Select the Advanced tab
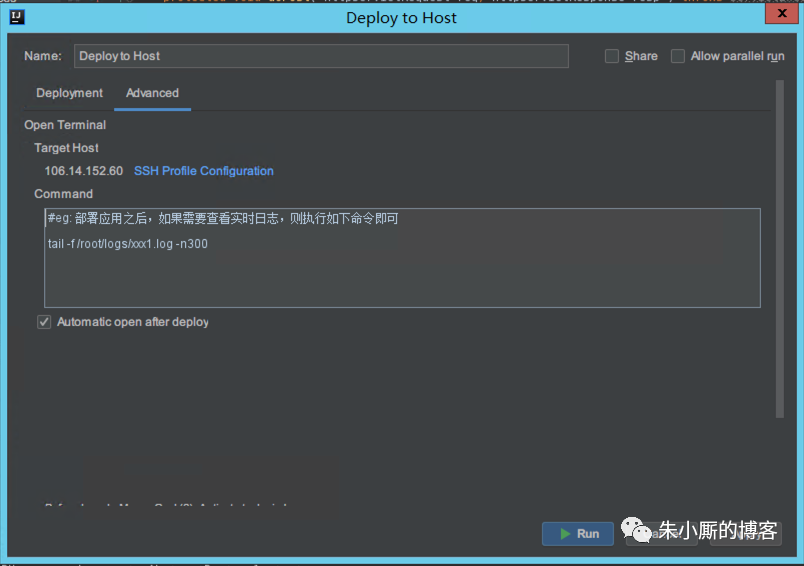The image size is (804, 566). (x=152, y=93)
